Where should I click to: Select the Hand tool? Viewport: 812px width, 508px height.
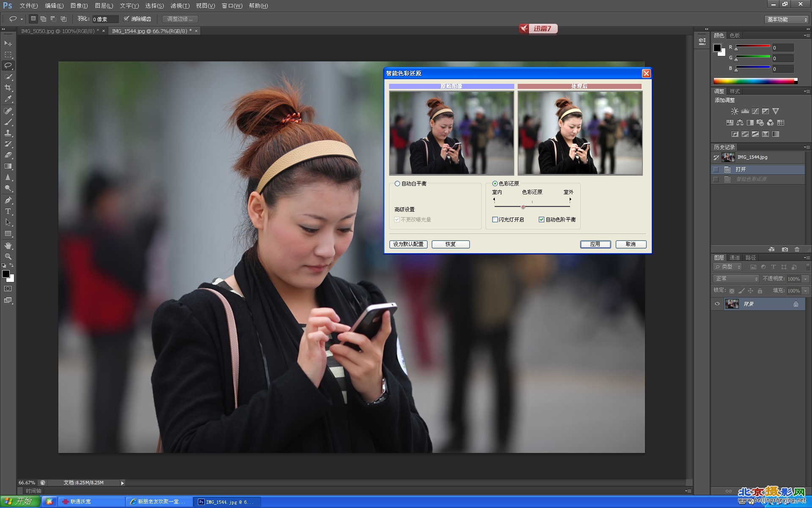click(x=8, y=246)
